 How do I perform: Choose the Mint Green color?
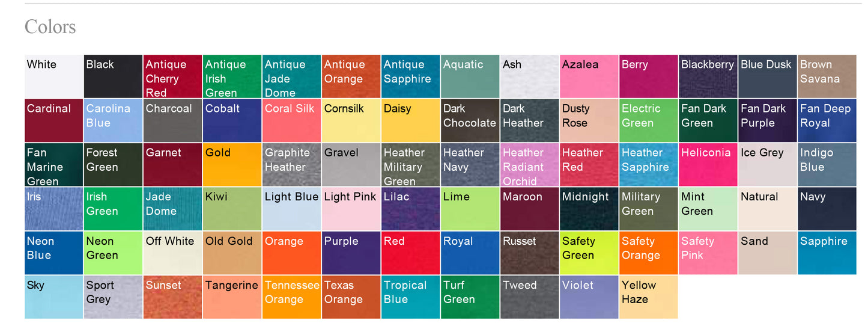click(708, 209)
